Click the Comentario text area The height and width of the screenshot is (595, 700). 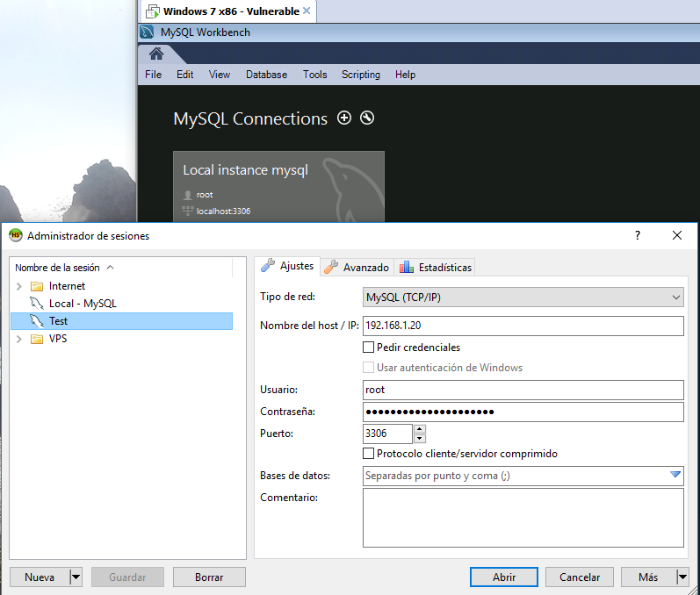523,518
